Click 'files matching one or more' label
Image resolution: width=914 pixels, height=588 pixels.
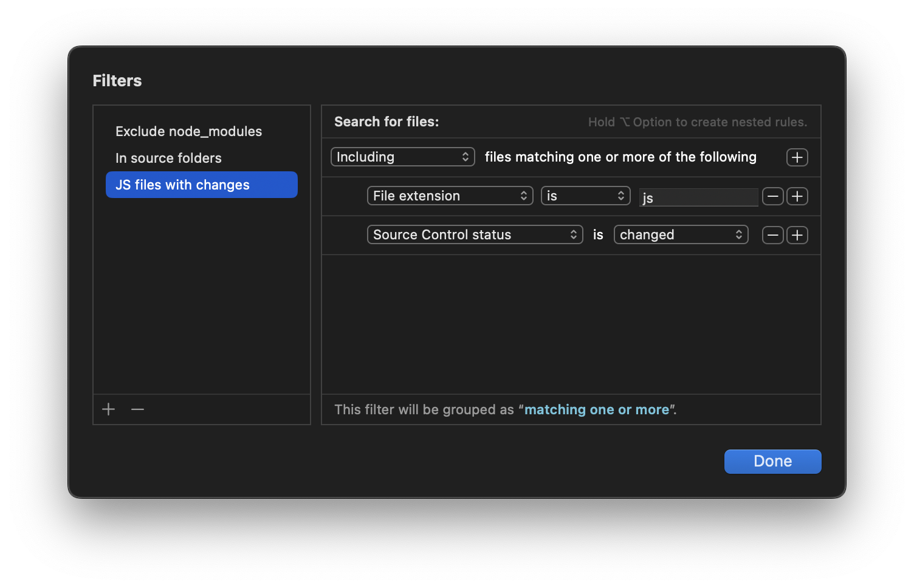(x=620, y=157)
